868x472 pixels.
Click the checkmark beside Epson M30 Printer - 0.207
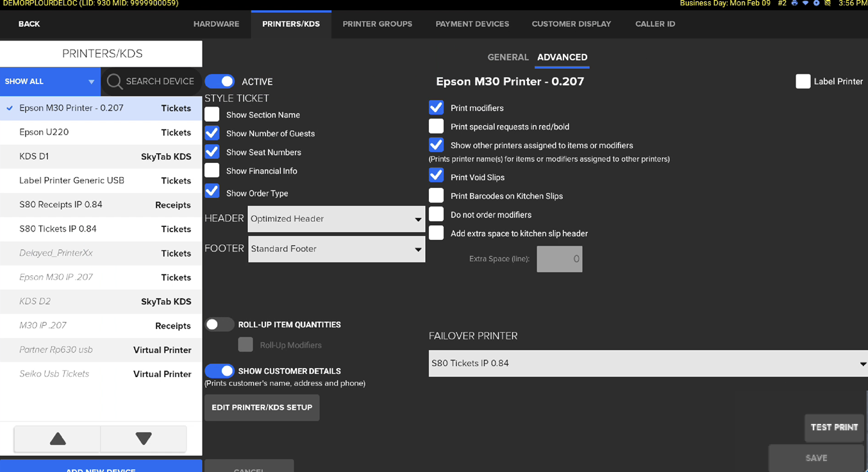[x=10, y=108]
